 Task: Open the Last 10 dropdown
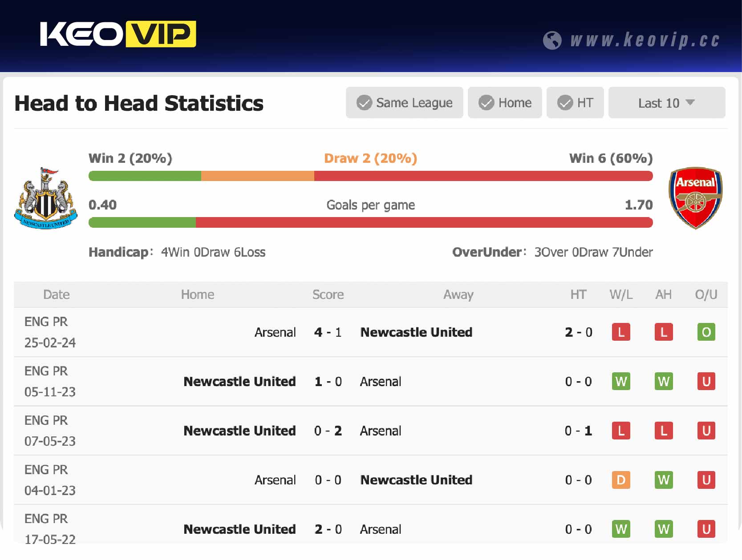click(x=666, y=103)
